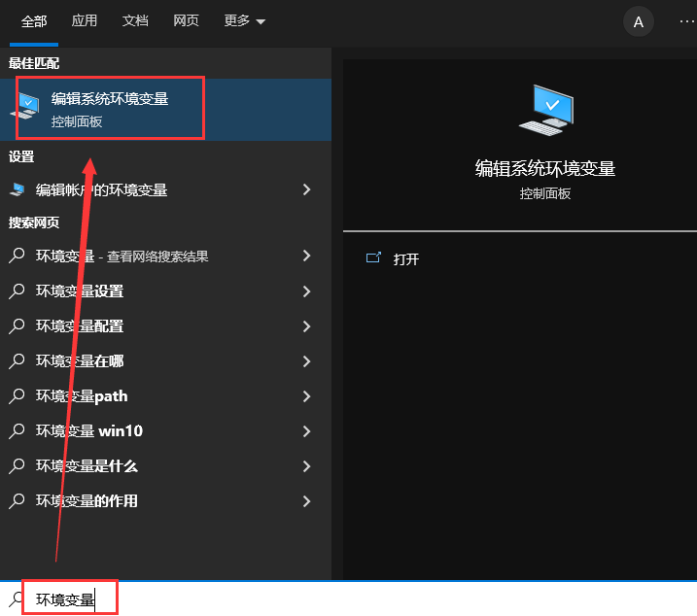Click the computer icon beside 编辑系统环境变量 result
Image resolution: width=697 pixels, height=616 pixels.
point(25,108)
